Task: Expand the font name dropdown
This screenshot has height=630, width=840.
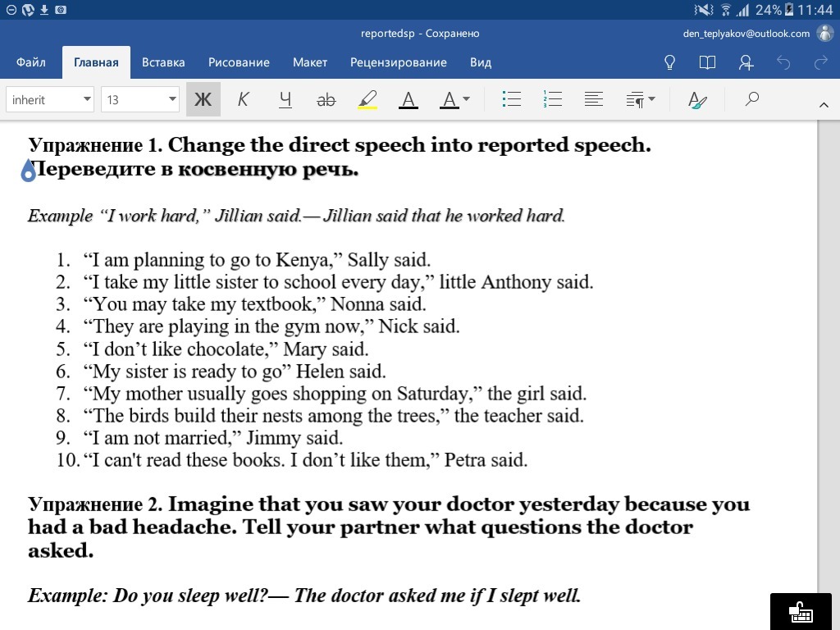Action: pos(51,100)
